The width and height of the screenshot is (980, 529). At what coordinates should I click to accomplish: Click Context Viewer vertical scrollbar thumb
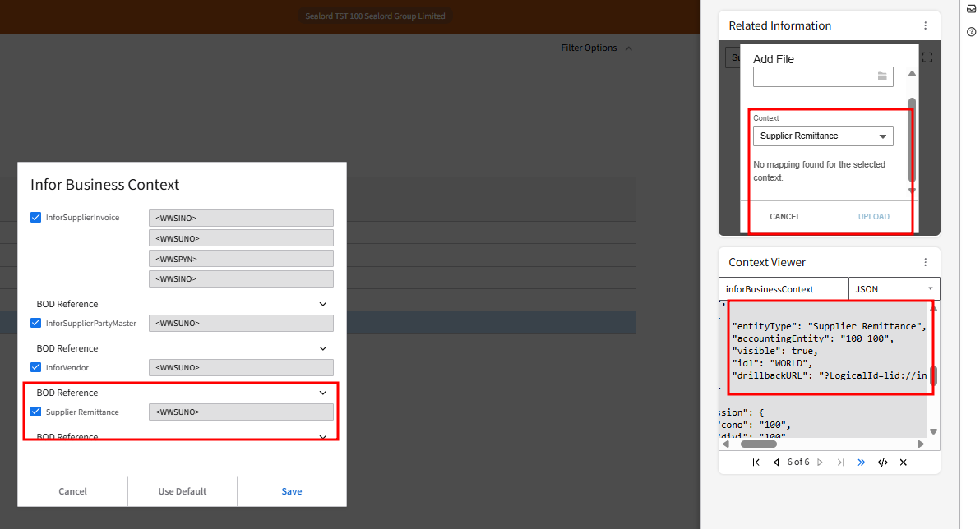click(x=933, y=376)
